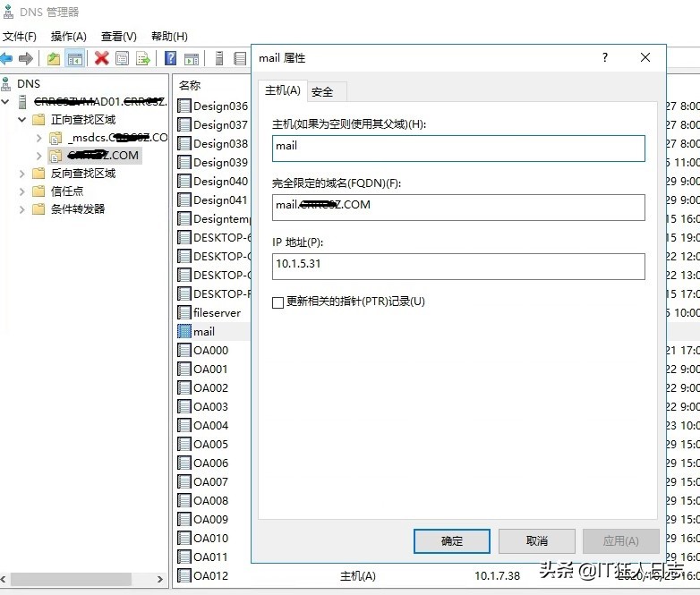The image size is (700, 595).
Task: Click the record list toolbar icon
Action: click(240, 58)
